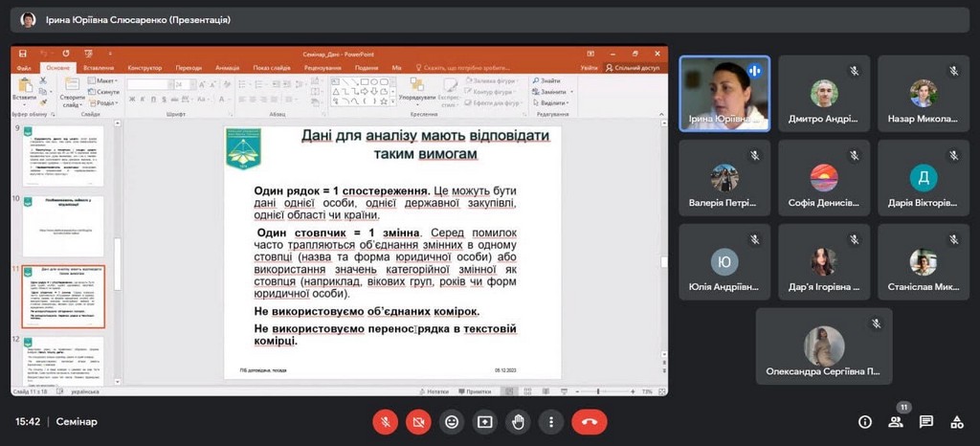
Task: Open the Анімація ribbon tab
Action: pyautogui.click(x=227, y=68)
